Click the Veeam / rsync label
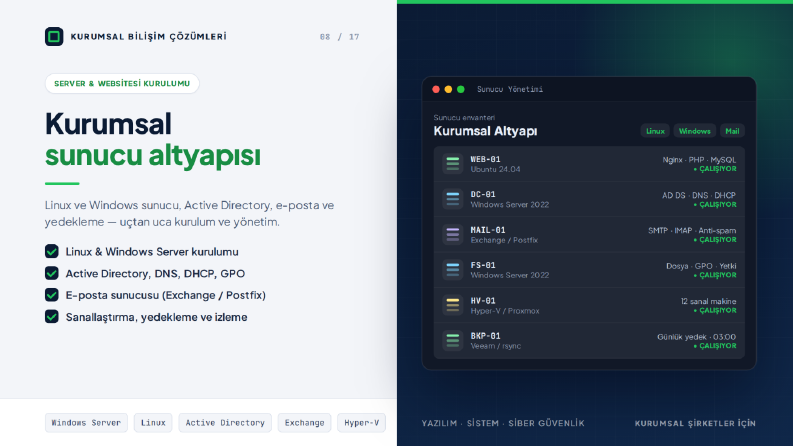793x446 pixels. click(x=495, y=346)
